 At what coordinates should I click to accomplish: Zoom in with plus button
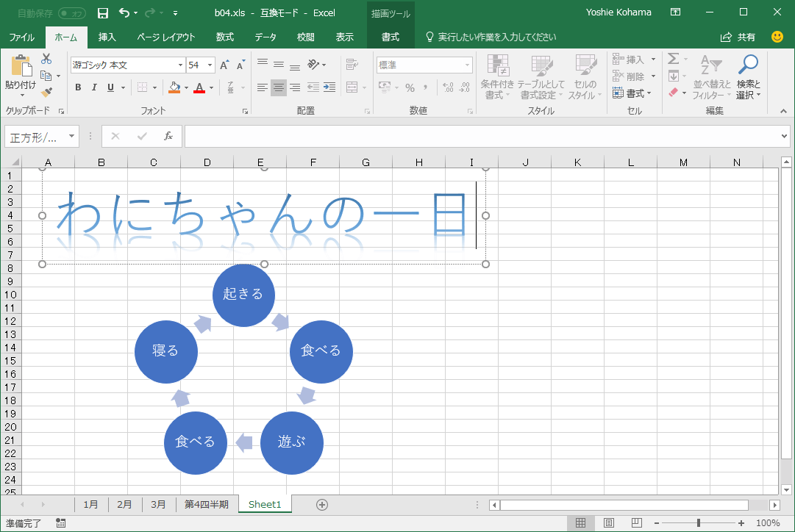tap(741, 523)
